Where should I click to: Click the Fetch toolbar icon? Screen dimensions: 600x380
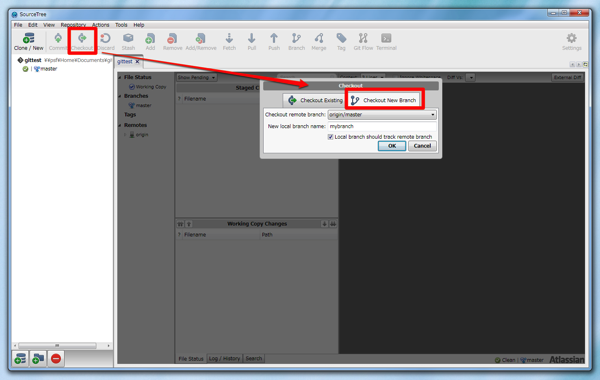[x=229, y=41]
